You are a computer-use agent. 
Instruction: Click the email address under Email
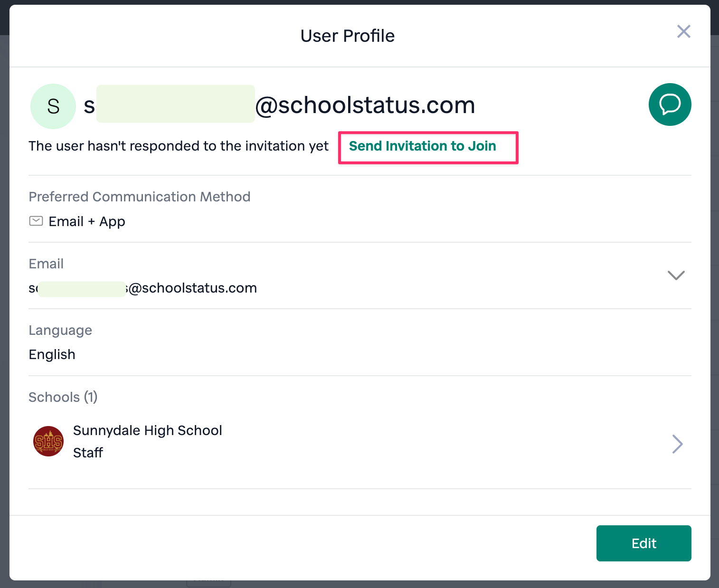[142, 288]
